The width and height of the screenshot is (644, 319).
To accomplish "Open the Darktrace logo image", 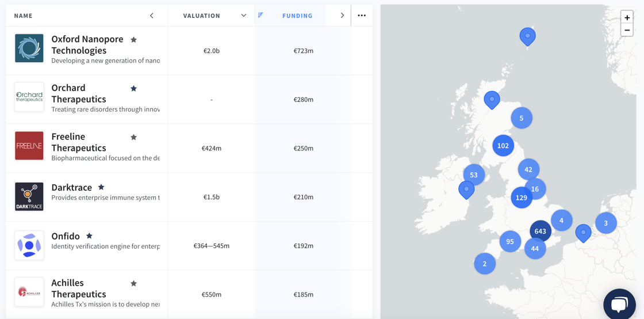I will (29, 197).
